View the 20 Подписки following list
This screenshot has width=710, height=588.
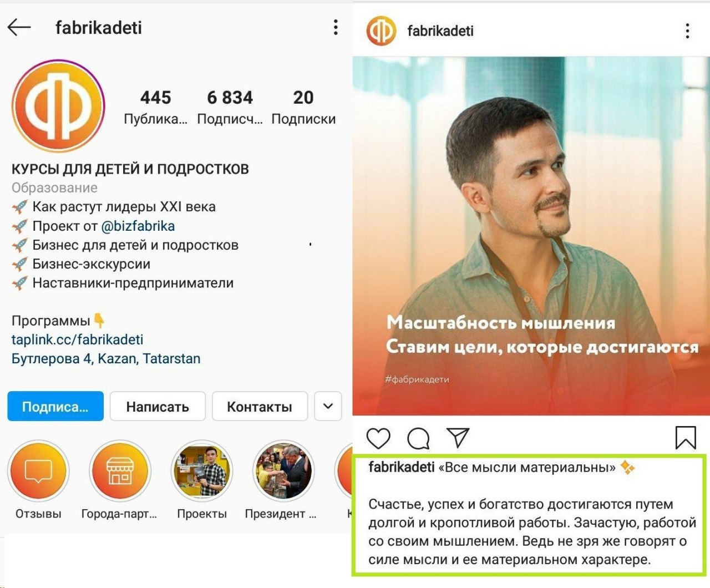[x=303, y=107]
